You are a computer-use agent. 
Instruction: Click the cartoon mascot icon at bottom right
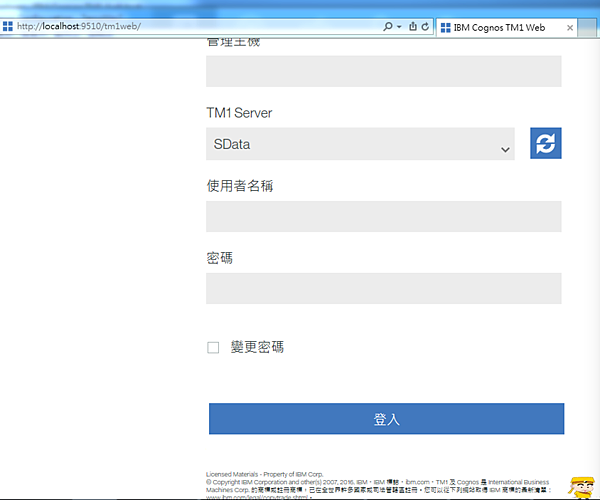point(582,487)
